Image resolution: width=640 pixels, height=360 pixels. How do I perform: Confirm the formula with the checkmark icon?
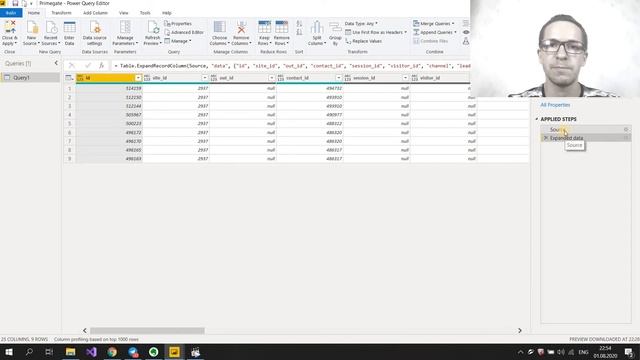pyautogui.click(x=88, y=66)
